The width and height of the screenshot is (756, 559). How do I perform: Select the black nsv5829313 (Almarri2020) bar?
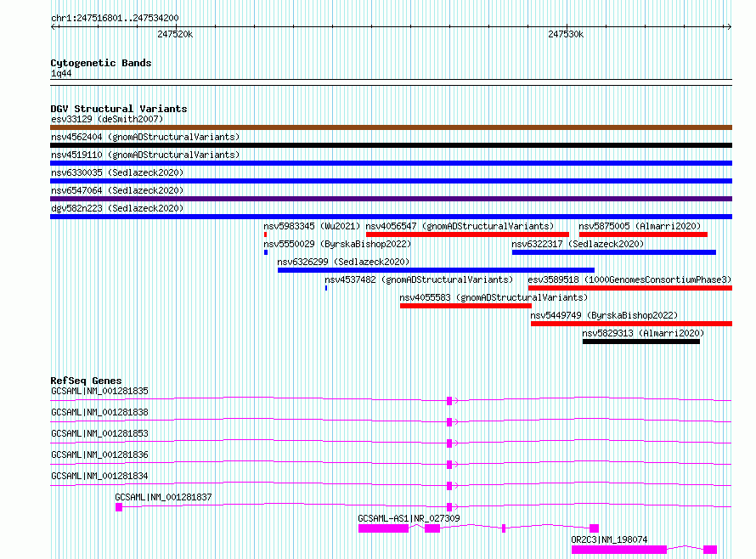point(641,342)
